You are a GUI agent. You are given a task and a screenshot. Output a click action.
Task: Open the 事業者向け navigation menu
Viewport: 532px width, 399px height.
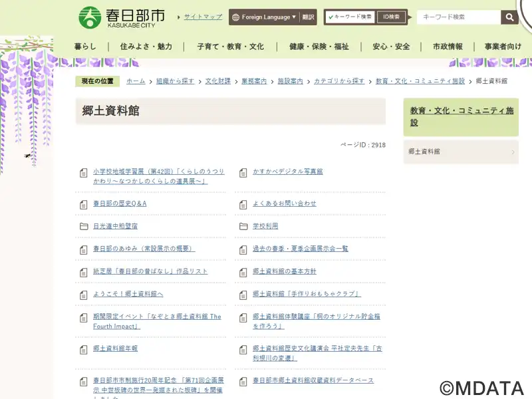[x=503, y=47]
